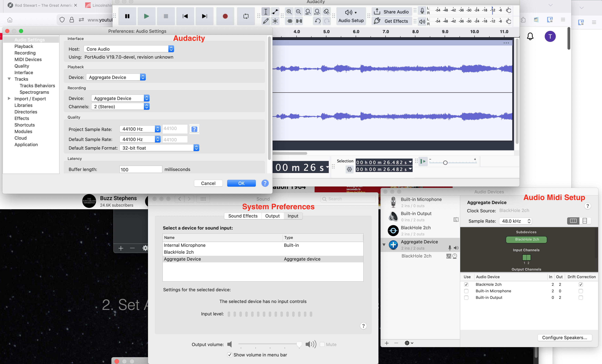
Task: Click the Stop button in Audacity toolbar
Action: [166, 16]
